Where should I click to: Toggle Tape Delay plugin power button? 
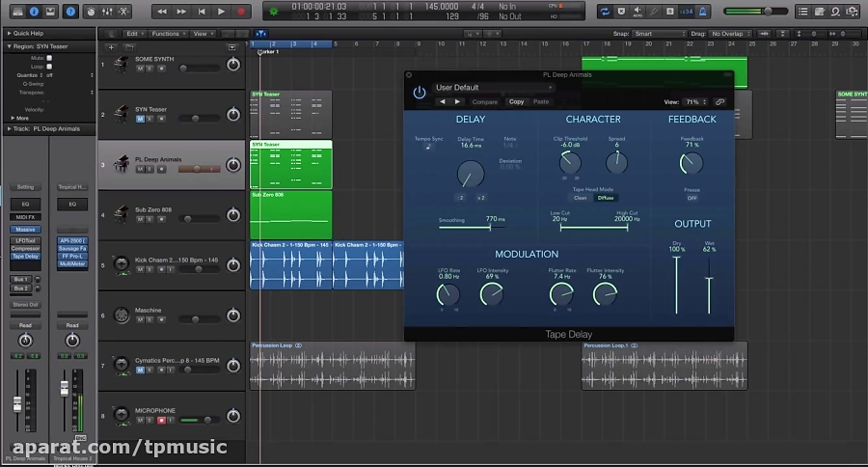point(420,93)
